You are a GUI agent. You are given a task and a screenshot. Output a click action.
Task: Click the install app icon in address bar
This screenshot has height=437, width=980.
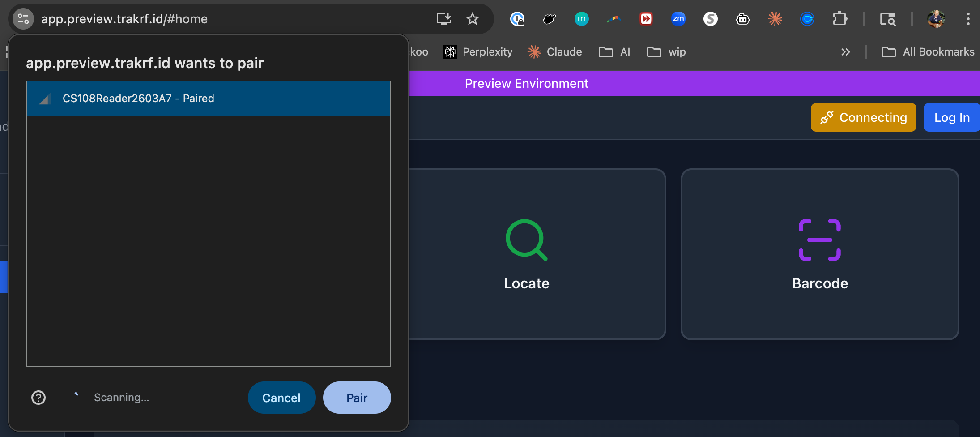pos(444,19)
